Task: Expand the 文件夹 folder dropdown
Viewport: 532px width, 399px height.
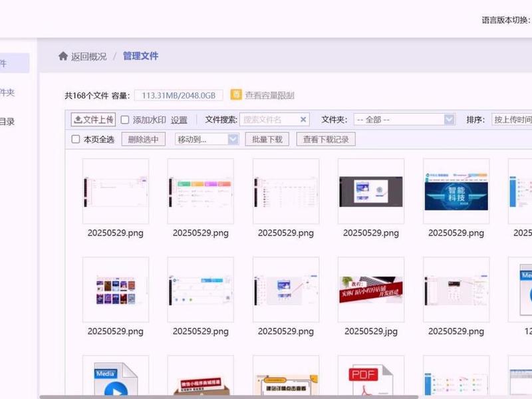Action: [x=404, y=120]
